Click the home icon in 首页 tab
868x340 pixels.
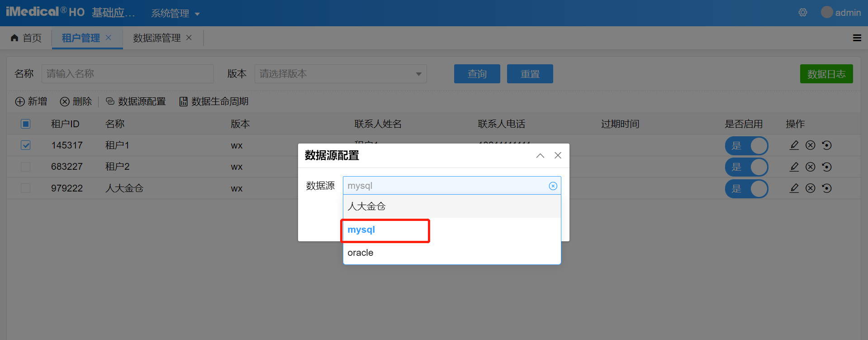point(14,38)
